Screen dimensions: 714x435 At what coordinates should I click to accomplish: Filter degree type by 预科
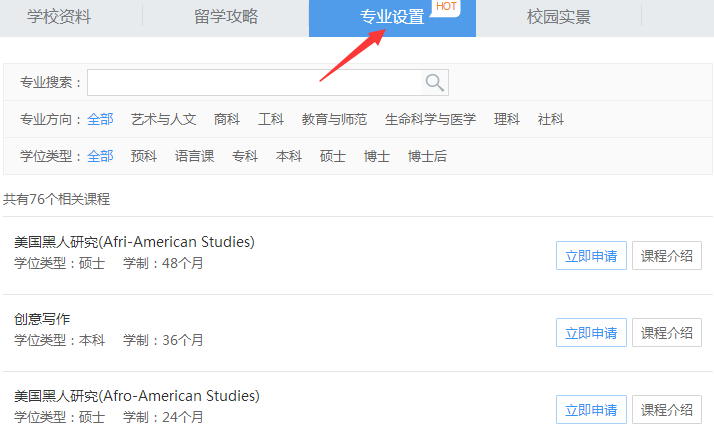(144, 156)
